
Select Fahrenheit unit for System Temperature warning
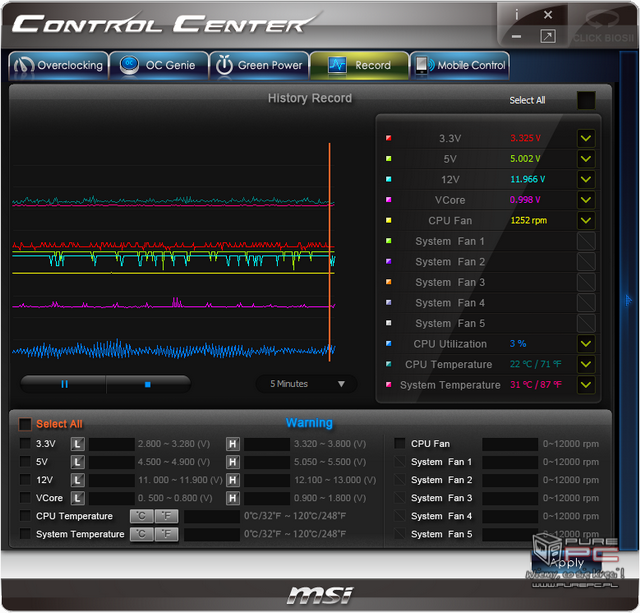coord(166,534)
